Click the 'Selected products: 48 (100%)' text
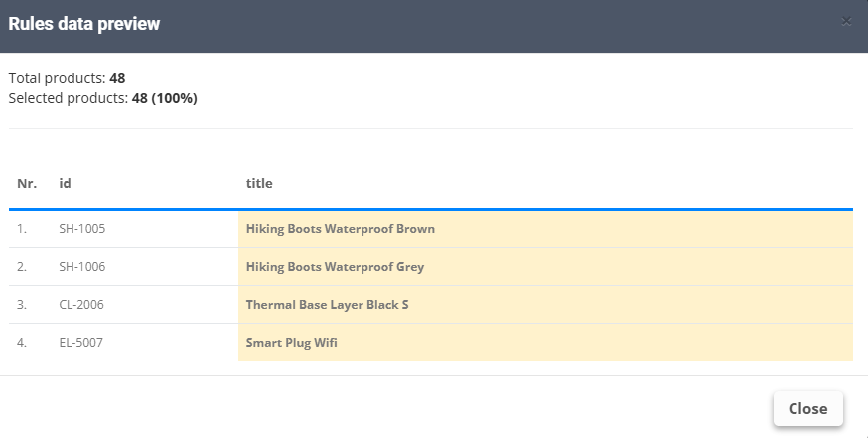The height and width of the screenshot is (438, 868). click(103, 98)
